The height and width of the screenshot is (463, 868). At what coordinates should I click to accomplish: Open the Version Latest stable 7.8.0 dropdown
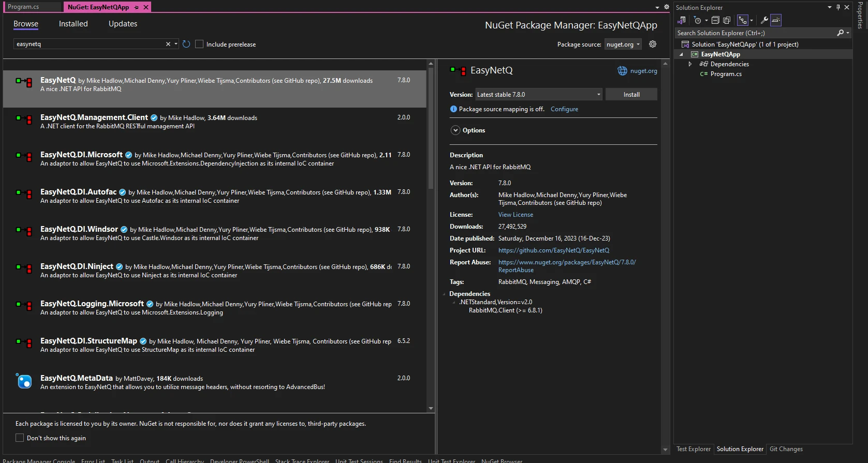[x=539, y=94]
